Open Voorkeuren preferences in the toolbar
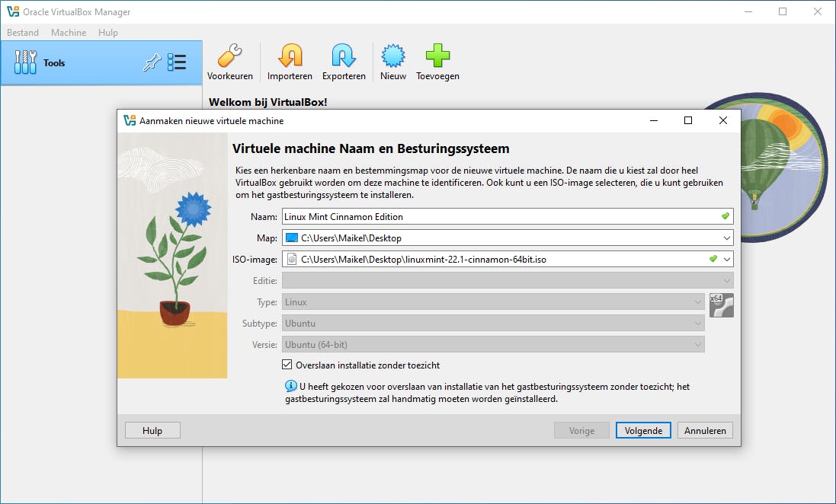The width and height of the screenshot is (836, 504). [x=230, y=62]
